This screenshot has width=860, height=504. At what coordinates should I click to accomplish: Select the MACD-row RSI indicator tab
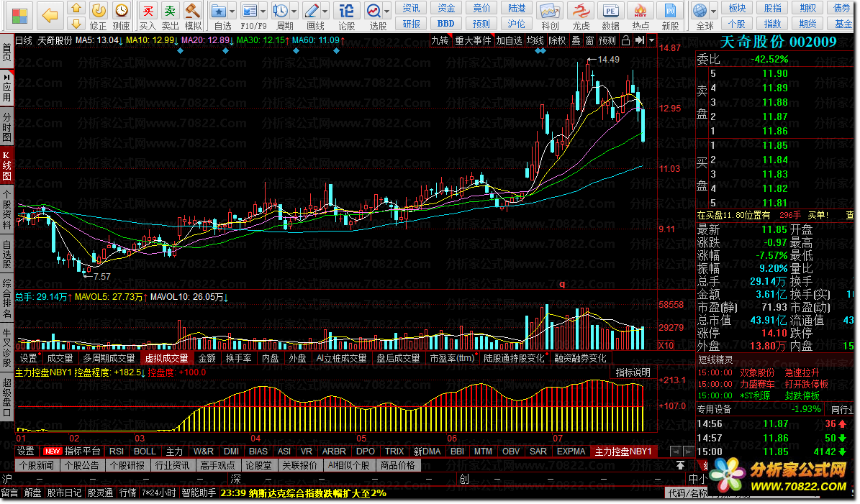pos(117,452)
